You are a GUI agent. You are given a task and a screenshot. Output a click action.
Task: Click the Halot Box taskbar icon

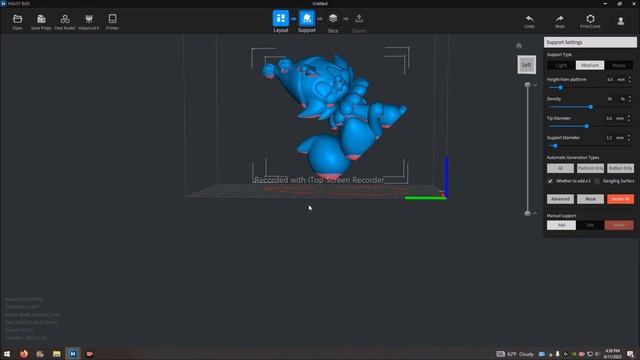pyautogui.click(x=73, y=354)
